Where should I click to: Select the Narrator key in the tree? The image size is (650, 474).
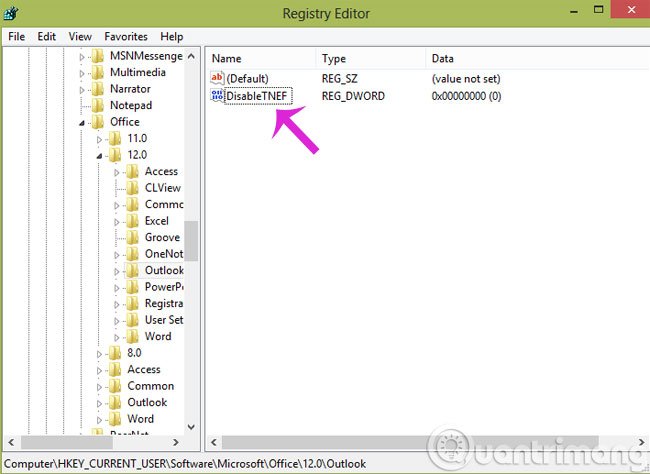coord(130,89)
